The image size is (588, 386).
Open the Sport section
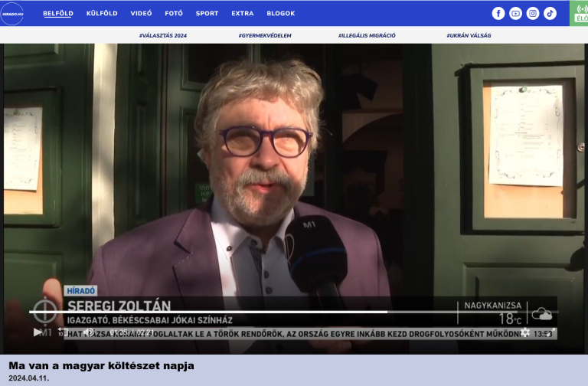coord(207,14)
